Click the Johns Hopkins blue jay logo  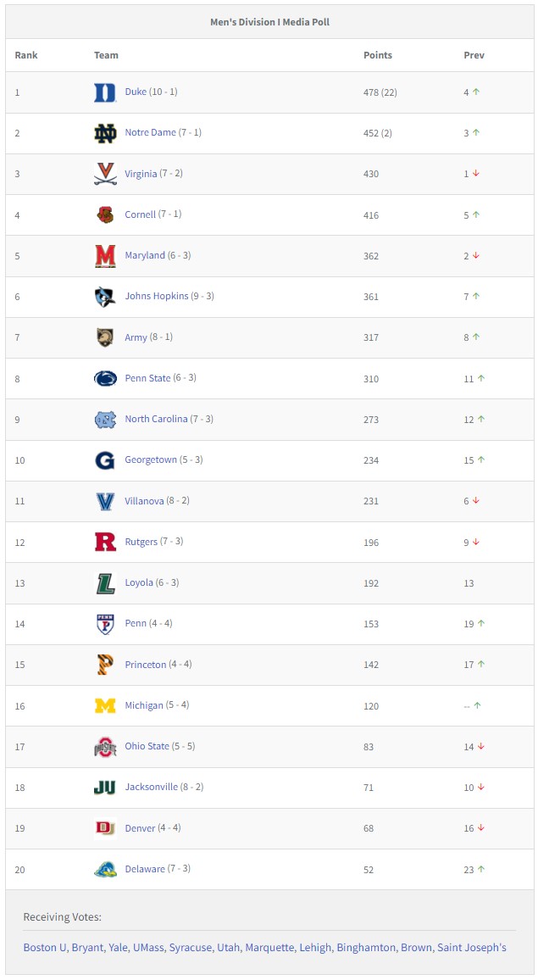coord(105,296)
